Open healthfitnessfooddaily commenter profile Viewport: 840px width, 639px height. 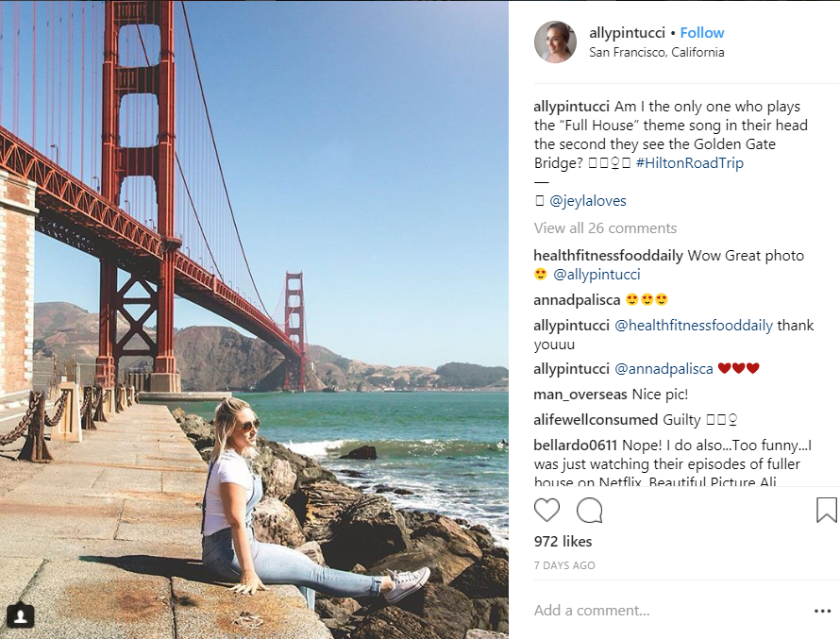pos(608,256)
